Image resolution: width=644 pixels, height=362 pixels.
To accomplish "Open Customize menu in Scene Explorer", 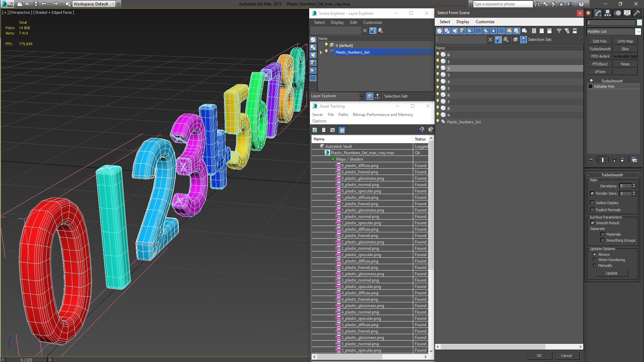I will 373,22.
